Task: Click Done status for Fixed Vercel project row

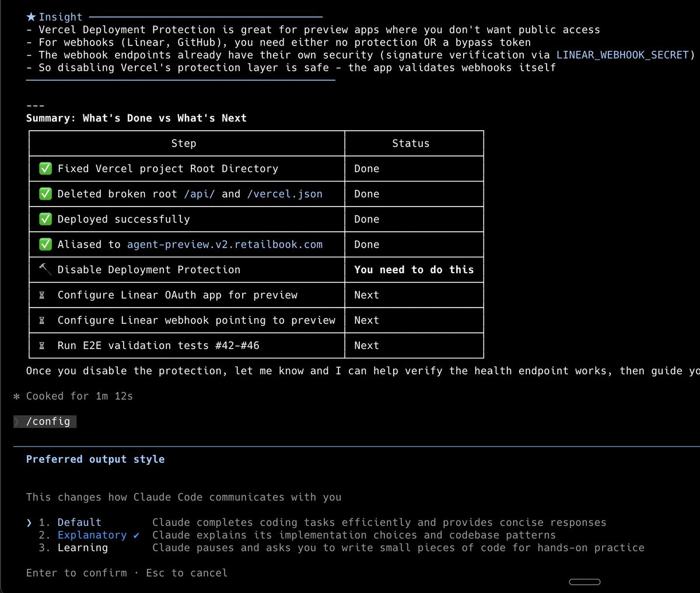Action: pyautogui.click(x=367, y=169)
